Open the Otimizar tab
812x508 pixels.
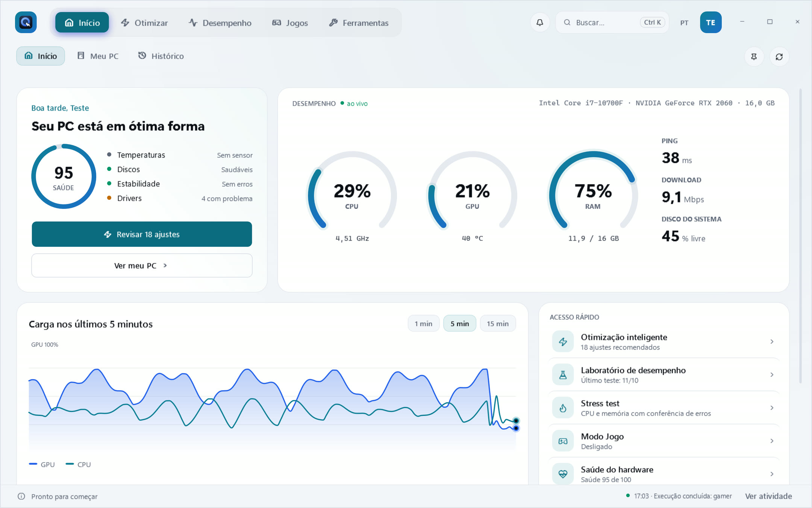144,23
